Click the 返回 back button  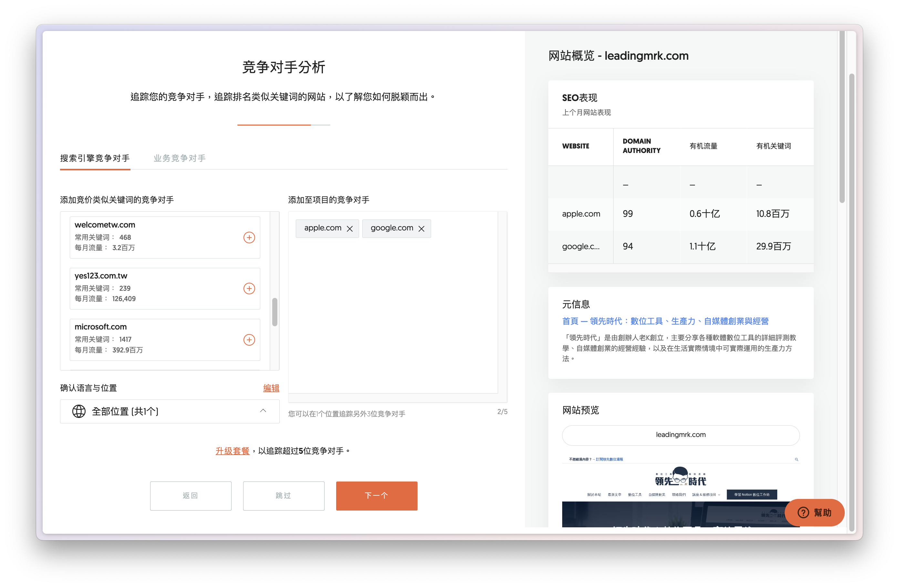pos(191,495)
